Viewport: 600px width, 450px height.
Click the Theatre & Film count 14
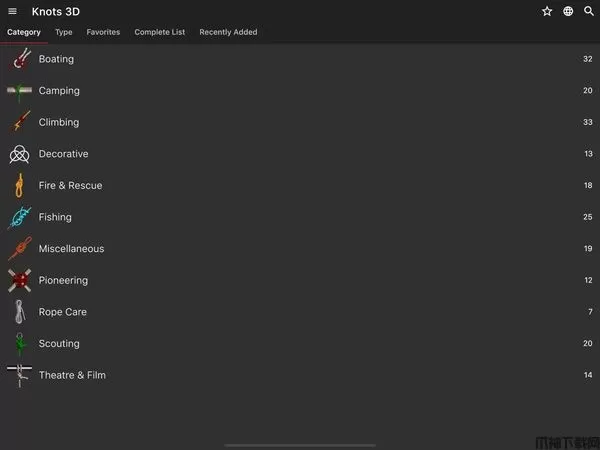click(x=588, y=375)
